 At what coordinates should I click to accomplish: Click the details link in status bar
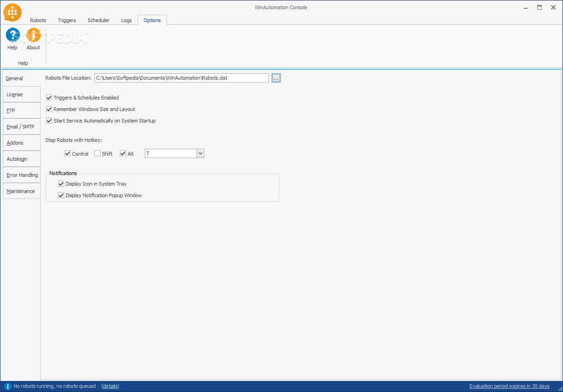pos(110,386)
